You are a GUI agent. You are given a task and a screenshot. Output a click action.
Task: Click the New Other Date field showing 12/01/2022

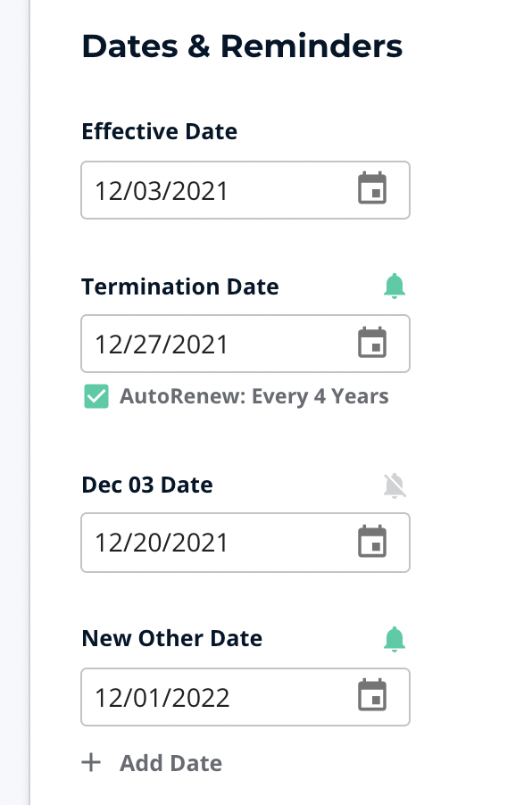tap(245, 697)
